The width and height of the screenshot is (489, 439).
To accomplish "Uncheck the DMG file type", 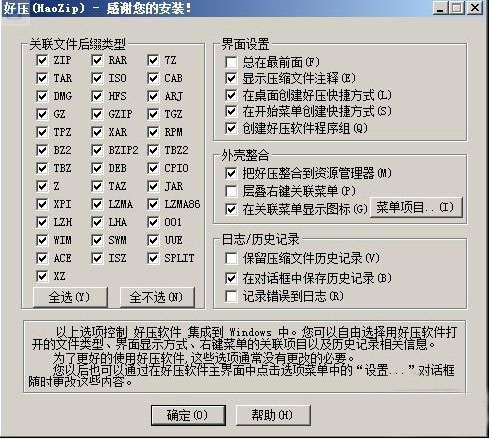I will [x=42, y=96].
